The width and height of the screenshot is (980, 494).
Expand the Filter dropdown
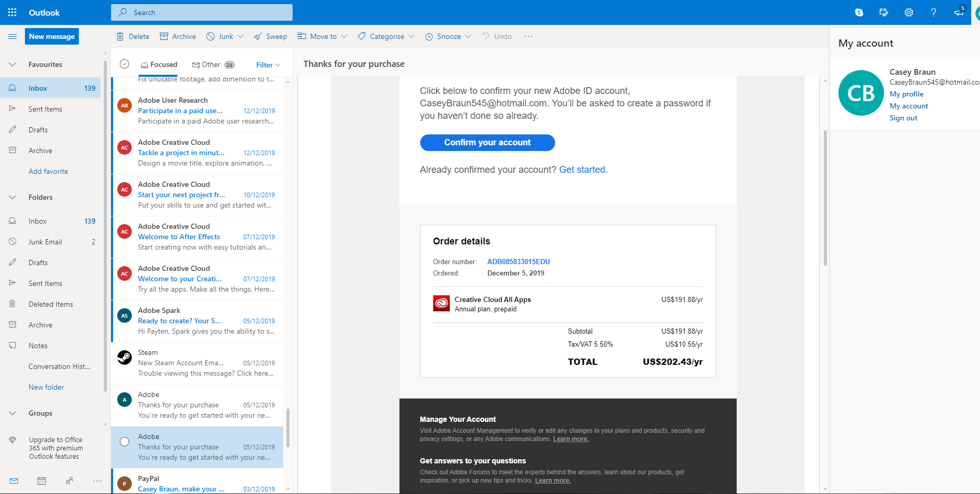(268, 65)
